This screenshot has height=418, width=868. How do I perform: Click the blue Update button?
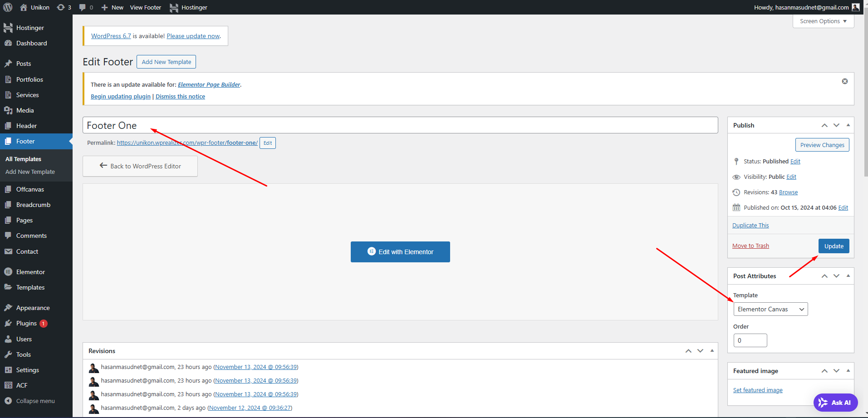[834, 246]
